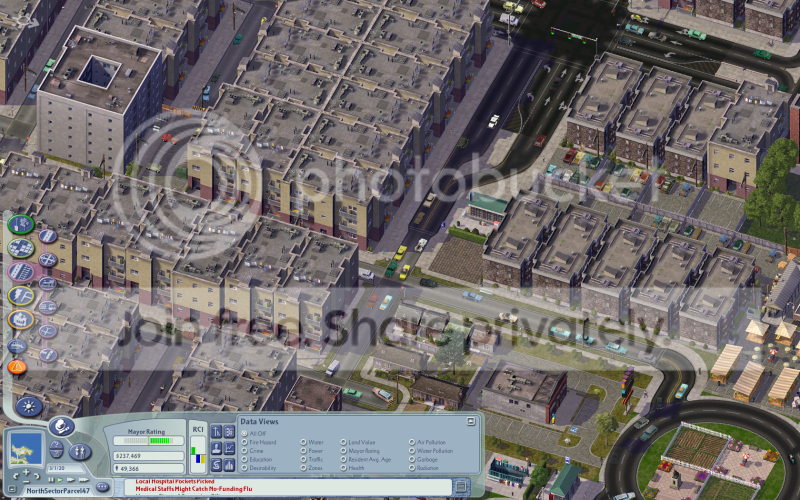Zoom in with the plus button
Viewport: 800px width, 500px height.
(x=26, y=472)
